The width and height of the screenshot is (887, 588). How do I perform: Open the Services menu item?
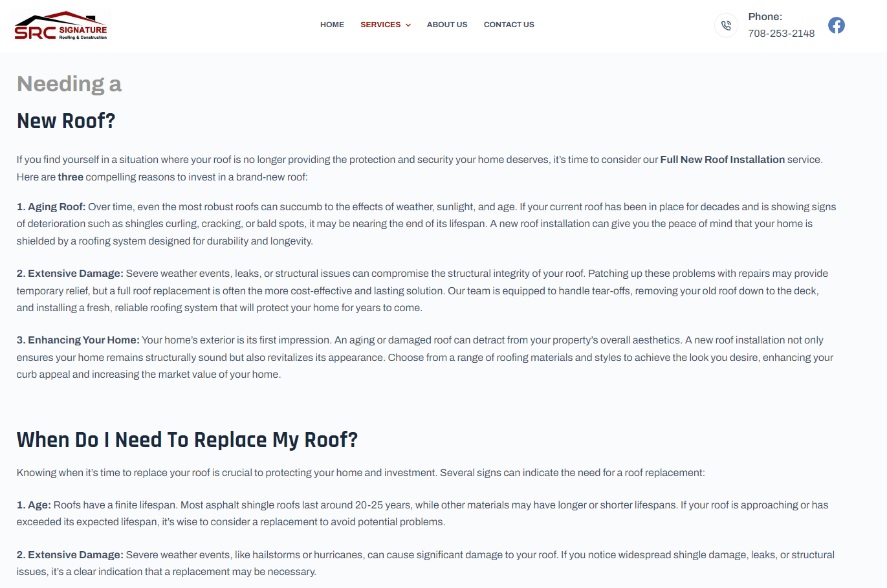(x=380, y=25)
